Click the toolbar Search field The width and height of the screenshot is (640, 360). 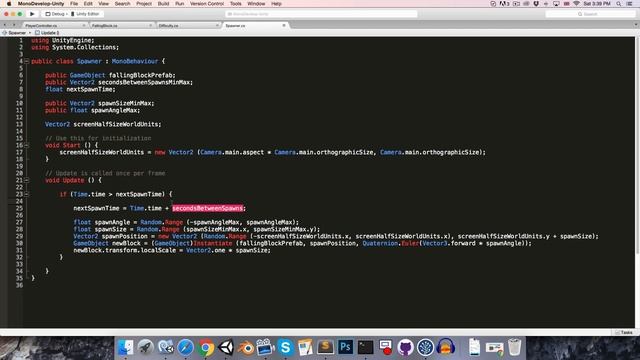tap(590, 14)
